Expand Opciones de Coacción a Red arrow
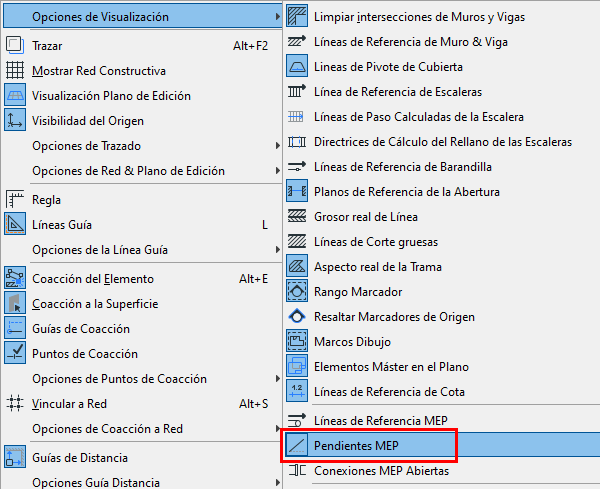600x489 pixels. (277, 429)
